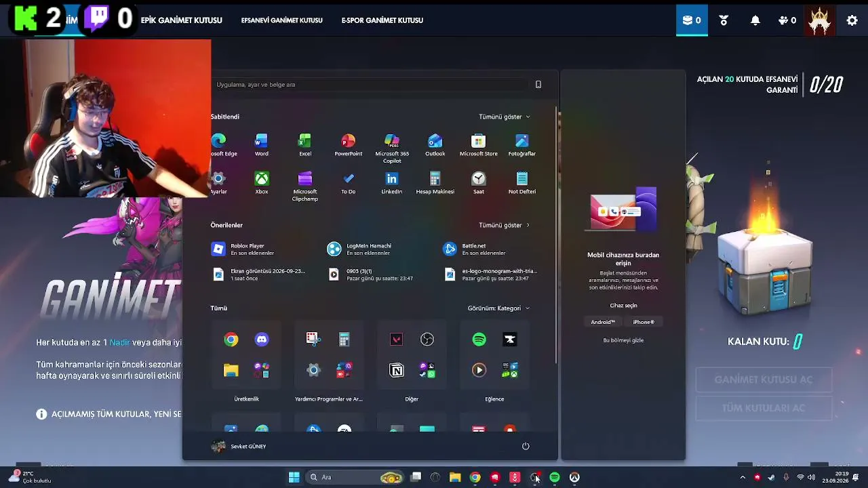
Task: Launch Spotify in the Eğlence group
Action: pos(479,340)
